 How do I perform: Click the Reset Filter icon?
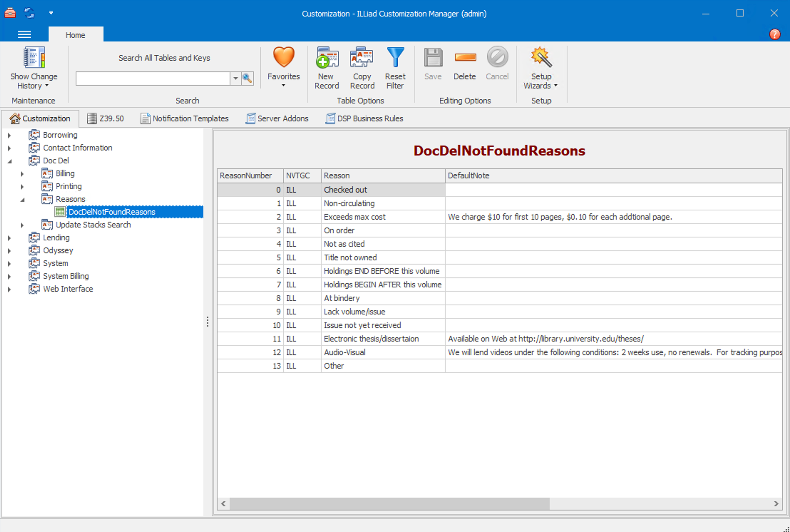(395, 68)
